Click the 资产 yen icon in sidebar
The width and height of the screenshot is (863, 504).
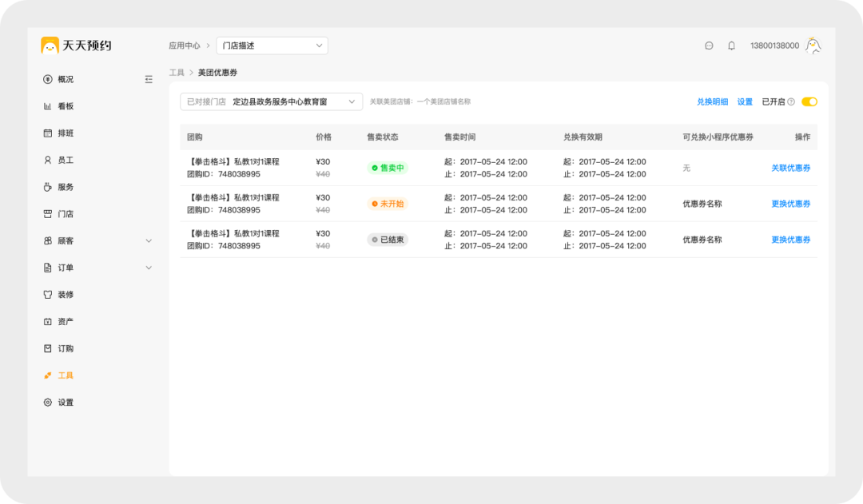(x=48, y=322)
